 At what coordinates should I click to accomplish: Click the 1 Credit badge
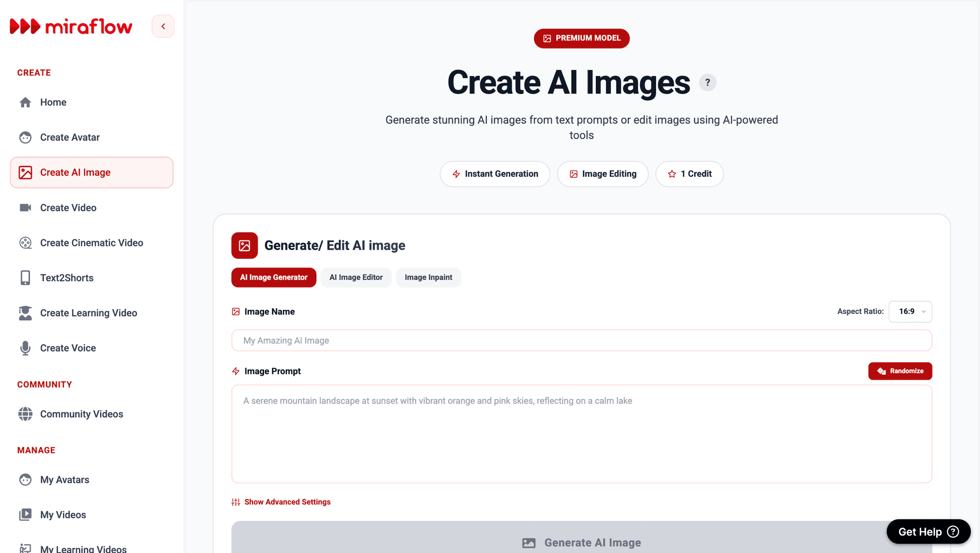point(689,174)
